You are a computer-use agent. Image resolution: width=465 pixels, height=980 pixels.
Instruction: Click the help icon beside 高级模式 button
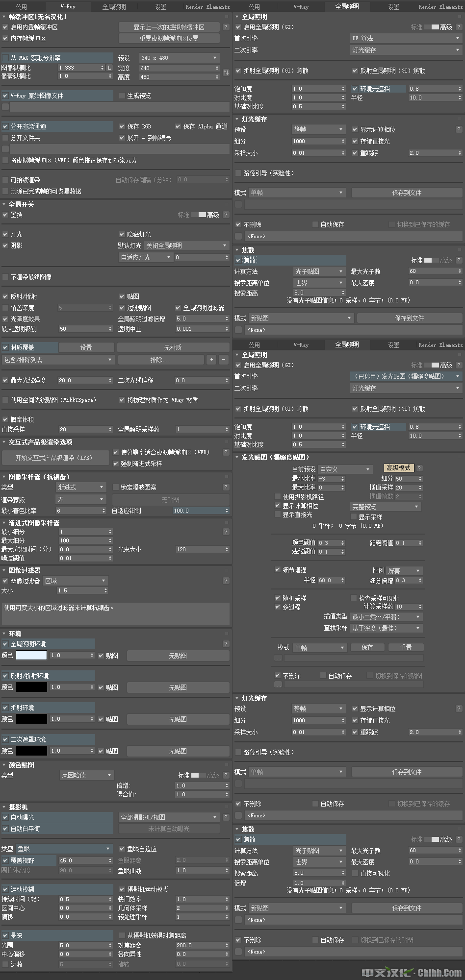419,468
